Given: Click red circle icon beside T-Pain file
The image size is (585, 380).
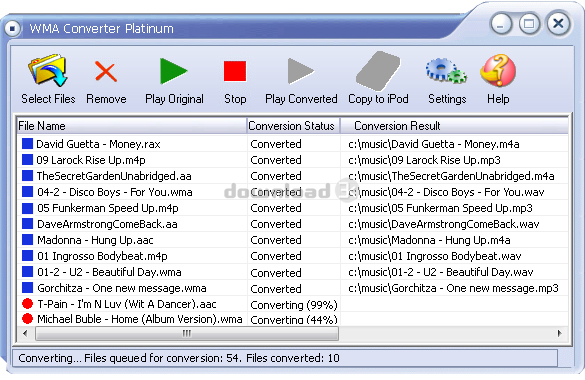Looking at the screenshot, I should (27, 304).
